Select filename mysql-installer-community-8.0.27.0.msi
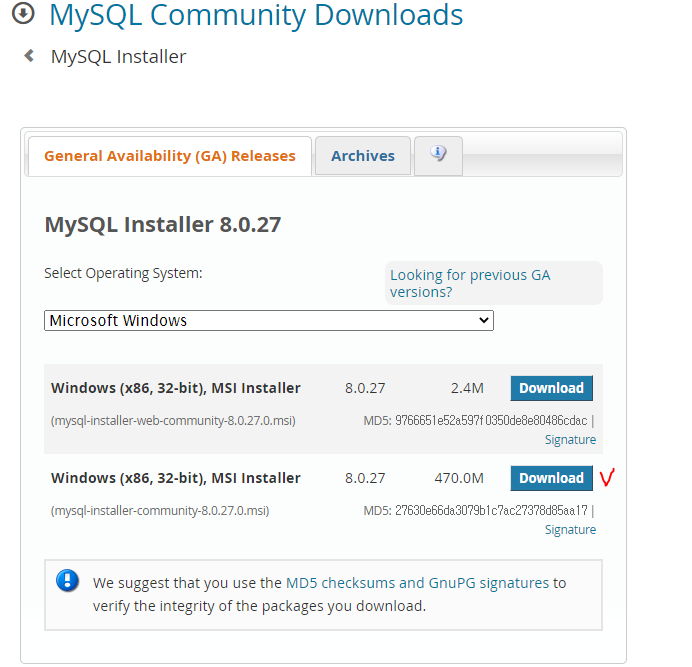Viewport: 692px width, 667px height. coord(160,511)
